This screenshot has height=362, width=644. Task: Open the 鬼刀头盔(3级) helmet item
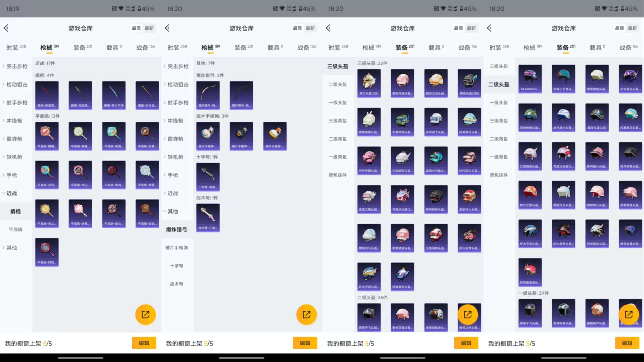click(369, 83)
